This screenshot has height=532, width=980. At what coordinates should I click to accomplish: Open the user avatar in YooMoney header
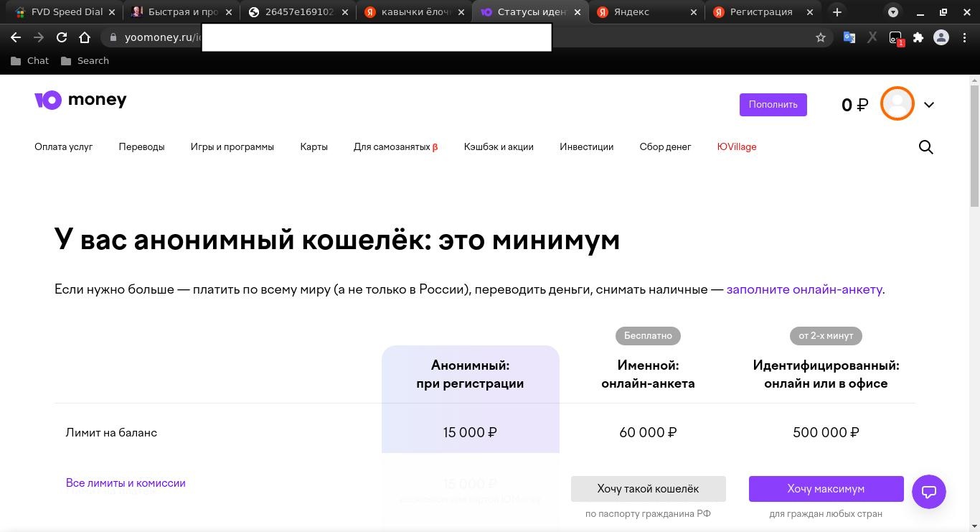coord(897,103)
